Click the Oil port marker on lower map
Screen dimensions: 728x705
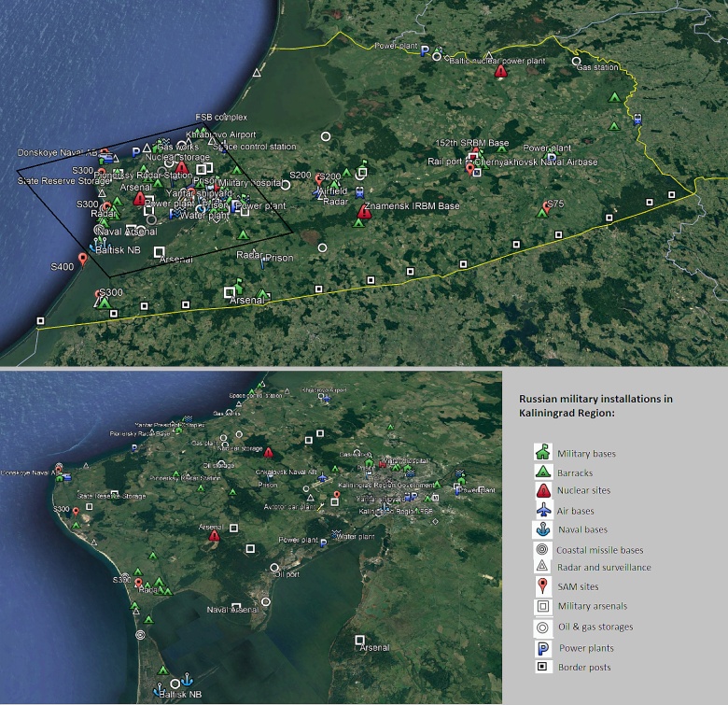(x=274, y=568)
